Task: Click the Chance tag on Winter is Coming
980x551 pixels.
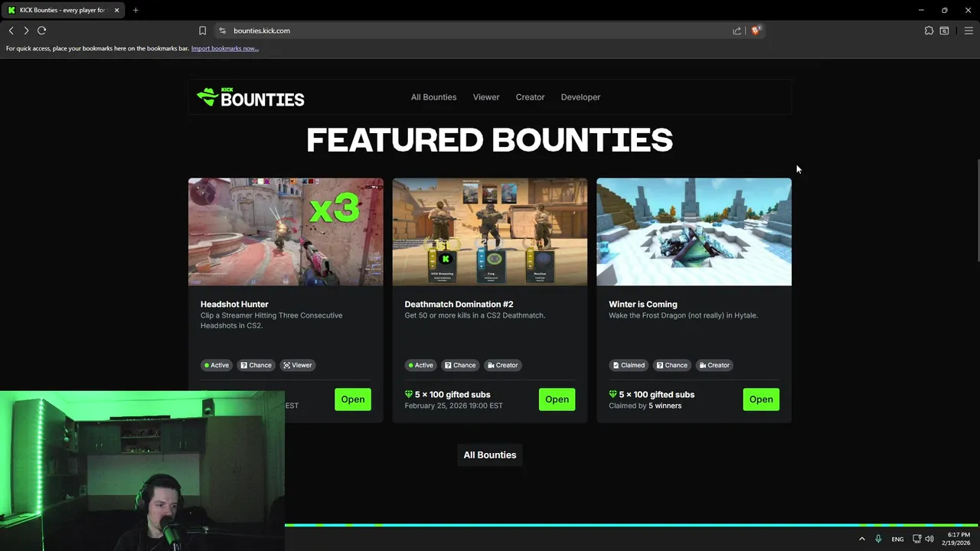Action: click(672, 365)
